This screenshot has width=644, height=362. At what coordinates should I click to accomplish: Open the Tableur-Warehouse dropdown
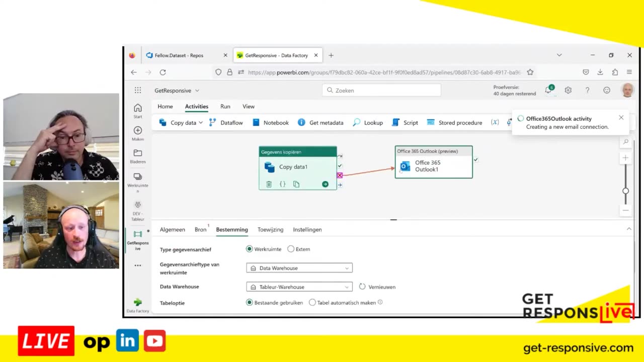(x=299, y=287)
